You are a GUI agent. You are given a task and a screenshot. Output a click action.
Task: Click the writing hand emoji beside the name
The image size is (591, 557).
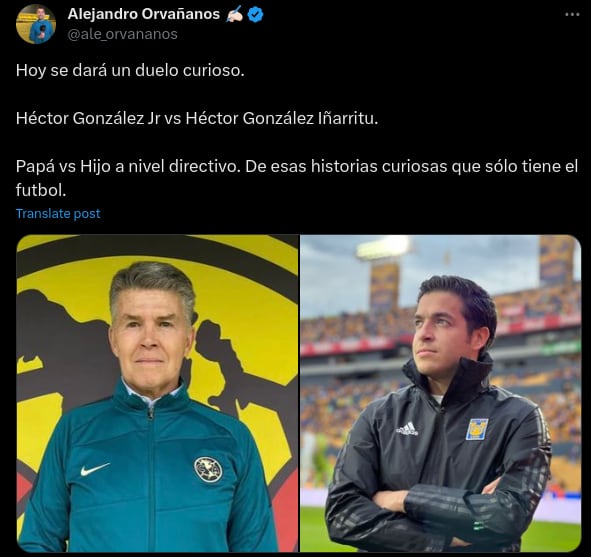[234, 14]
